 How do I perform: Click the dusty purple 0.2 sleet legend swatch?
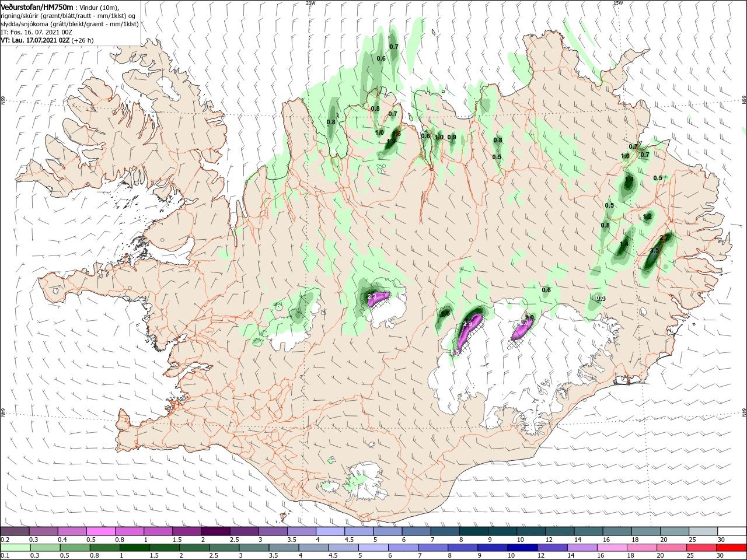[x=15, y=531]
